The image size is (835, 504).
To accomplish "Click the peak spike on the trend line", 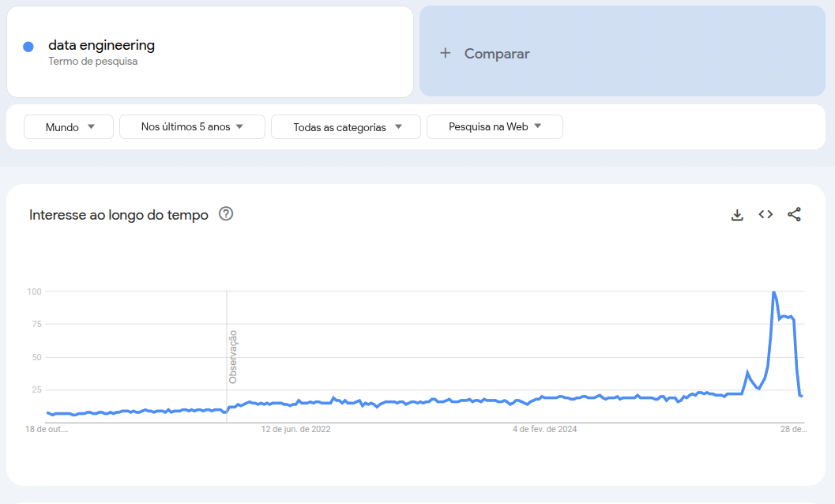I will pos(774,292).
